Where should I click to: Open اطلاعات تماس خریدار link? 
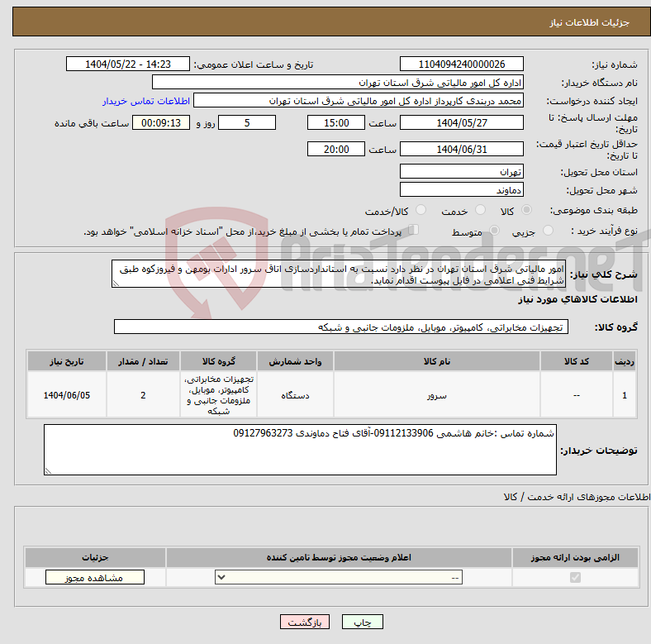point(146,101)
